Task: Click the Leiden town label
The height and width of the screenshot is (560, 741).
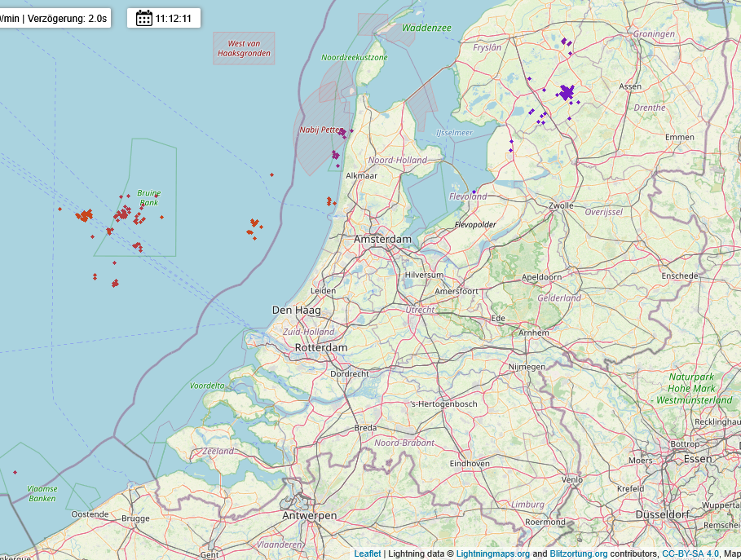Action: (x=324, y=291)
